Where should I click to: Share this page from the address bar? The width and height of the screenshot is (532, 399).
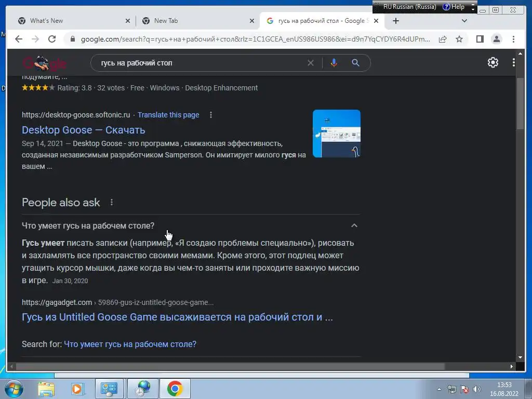point(443,39)
